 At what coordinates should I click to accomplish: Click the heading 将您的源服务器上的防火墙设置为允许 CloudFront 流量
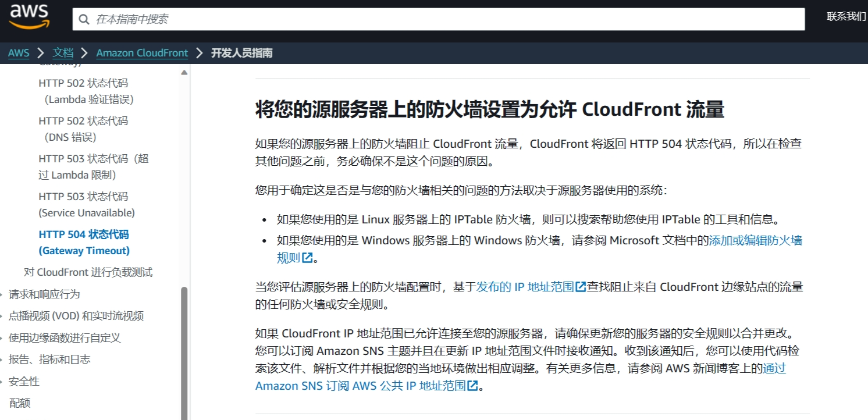pos(490,109)
